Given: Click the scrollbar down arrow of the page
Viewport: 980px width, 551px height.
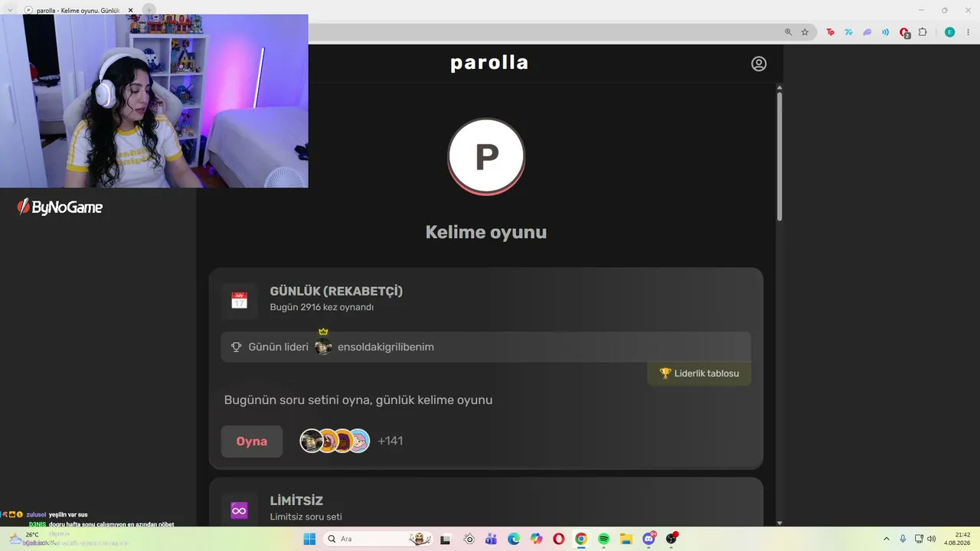Looking at the screenshot, I should pyautogui.click(x=779, y=523).
